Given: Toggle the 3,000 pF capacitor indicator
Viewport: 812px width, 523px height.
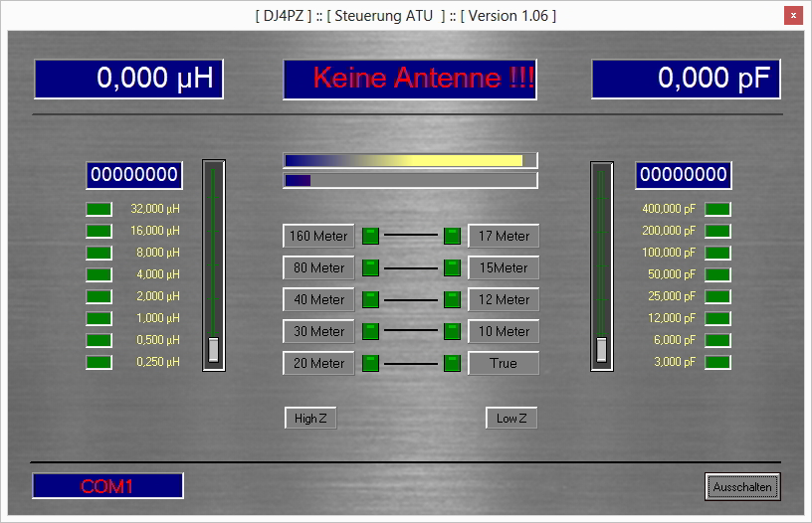Looking at the screenshot, I should (717, 362).
